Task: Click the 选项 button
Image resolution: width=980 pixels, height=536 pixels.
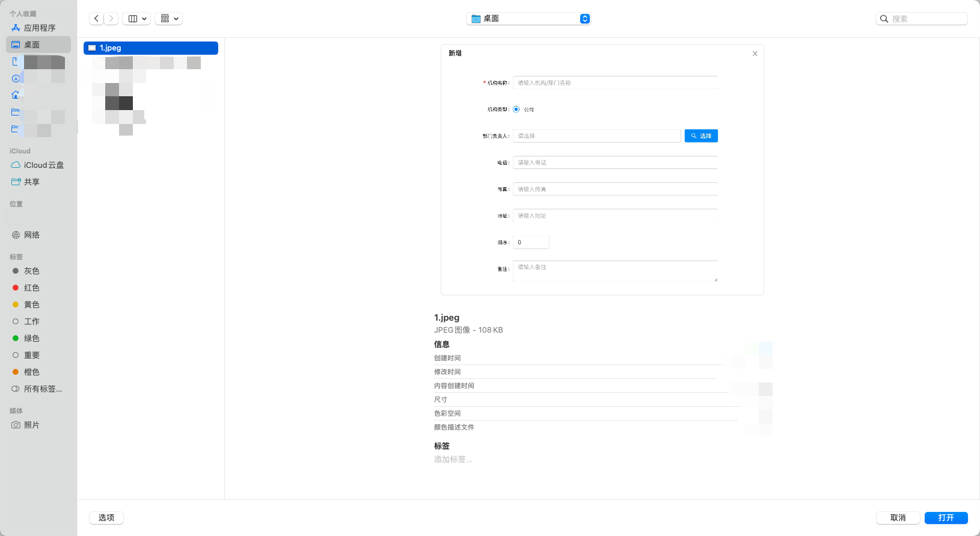Action: [x=106, y=517]
